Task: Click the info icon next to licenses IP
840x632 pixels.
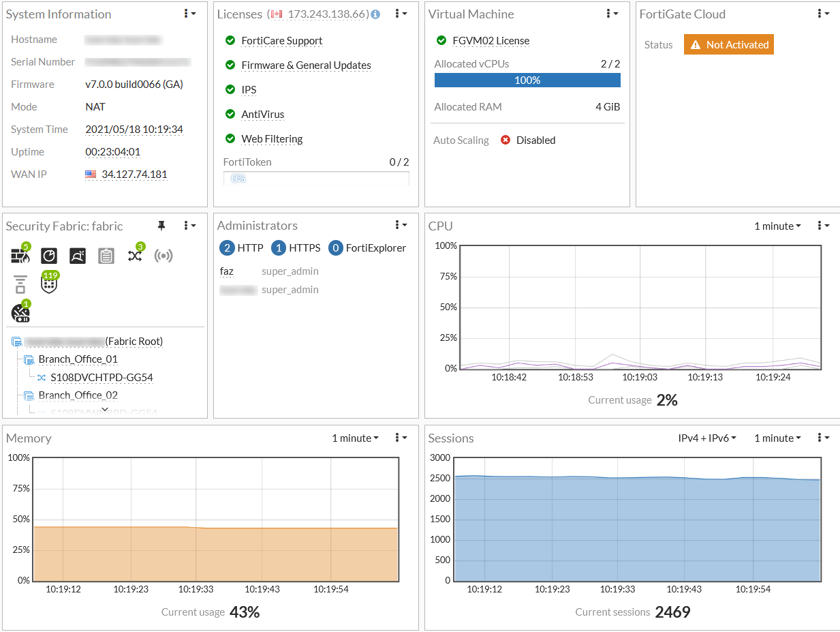Action: pyautogui.click(x=375, y=14)
